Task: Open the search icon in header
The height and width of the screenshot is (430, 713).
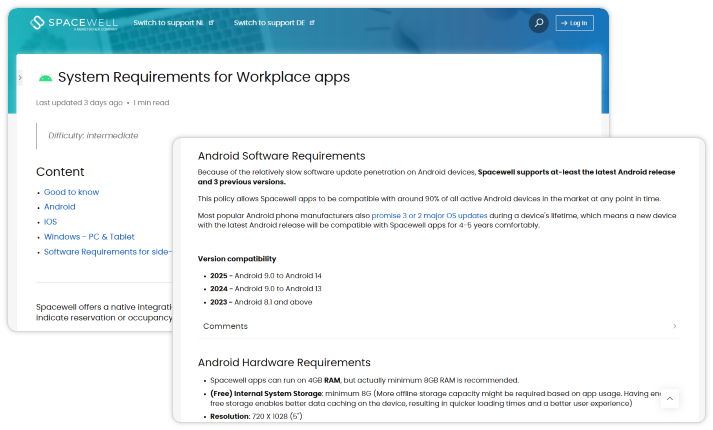Action: coord(538,23)
